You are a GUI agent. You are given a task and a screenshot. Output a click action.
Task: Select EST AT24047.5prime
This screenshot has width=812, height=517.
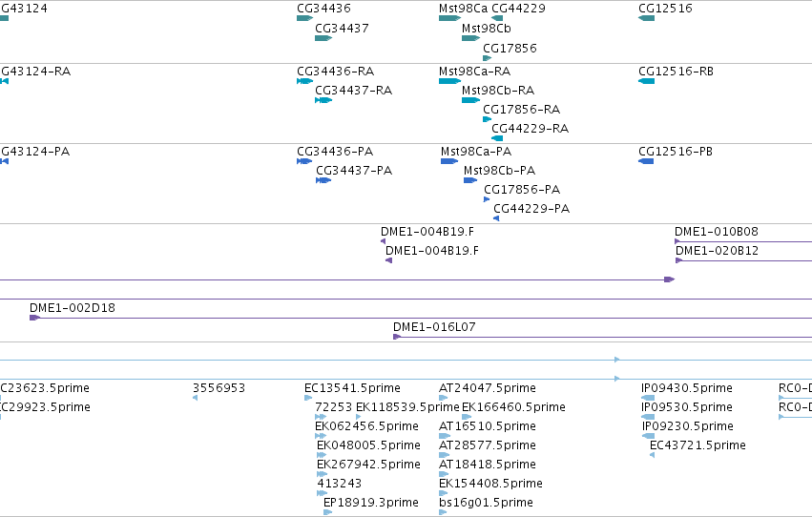488,388
